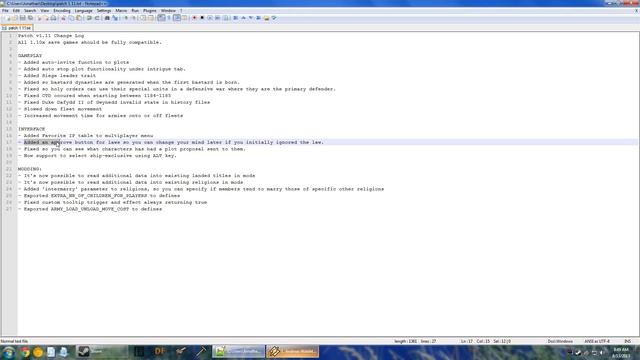
Task: Open the Edit menu
Action: [16, 11]
